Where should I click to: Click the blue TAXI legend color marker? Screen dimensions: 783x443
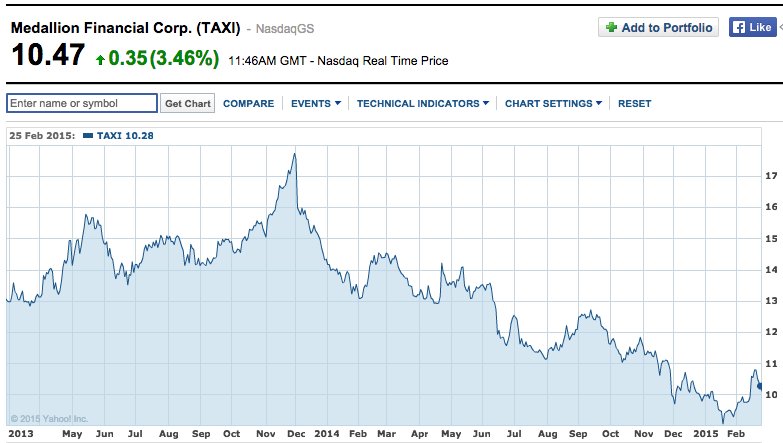88,135
